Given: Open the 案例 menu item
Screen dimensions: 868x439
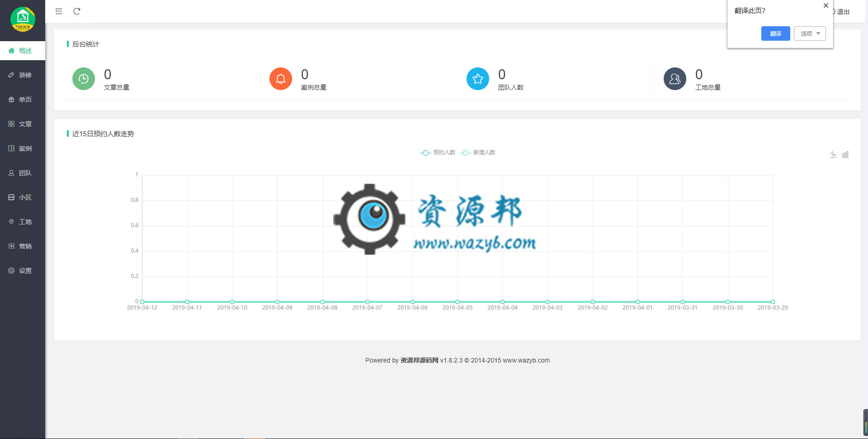Looking at the screenshot, I should point(23,148).
